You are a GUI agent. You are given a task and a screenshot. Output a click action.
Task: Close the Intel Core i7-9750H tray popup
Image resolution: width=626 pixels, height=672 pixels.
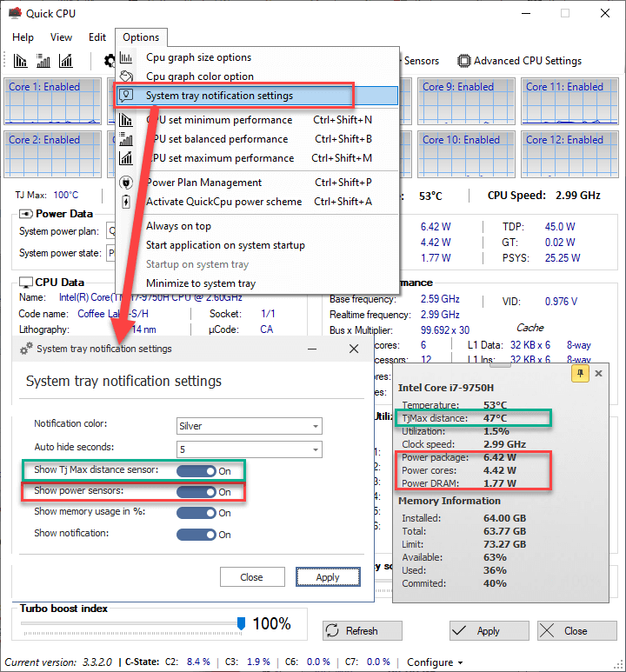(598, 373)
